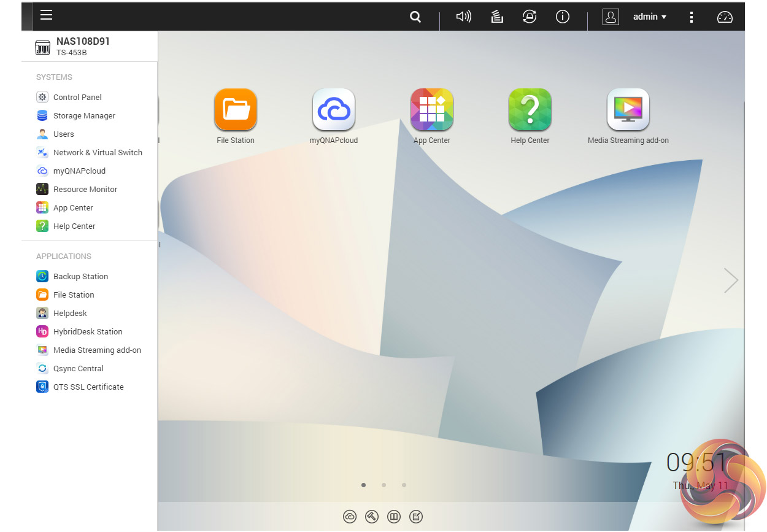Viewport: 767px width, 532px height.
Task: Switch to the second desktop page dot
Action: pyautogui.click(x=383, y=485)
